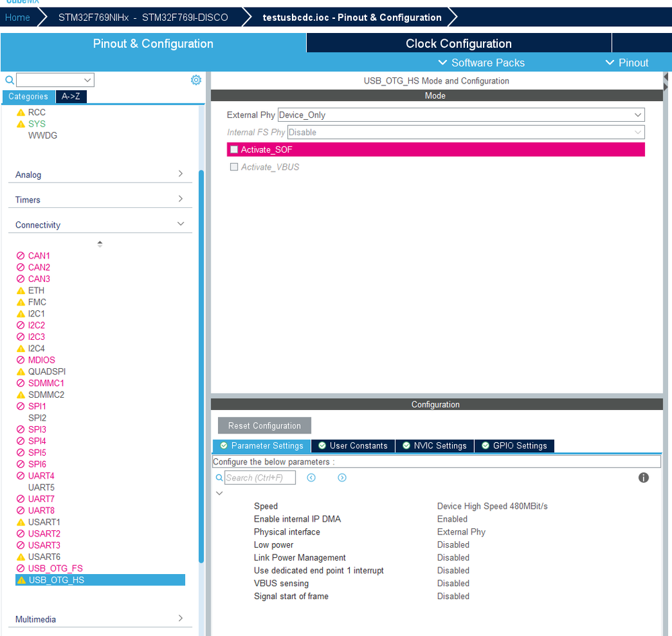The height and width of the screenshot is (636, 672).
Task: Click the warning icon beside QUADSPI
Action: (21, 372)
